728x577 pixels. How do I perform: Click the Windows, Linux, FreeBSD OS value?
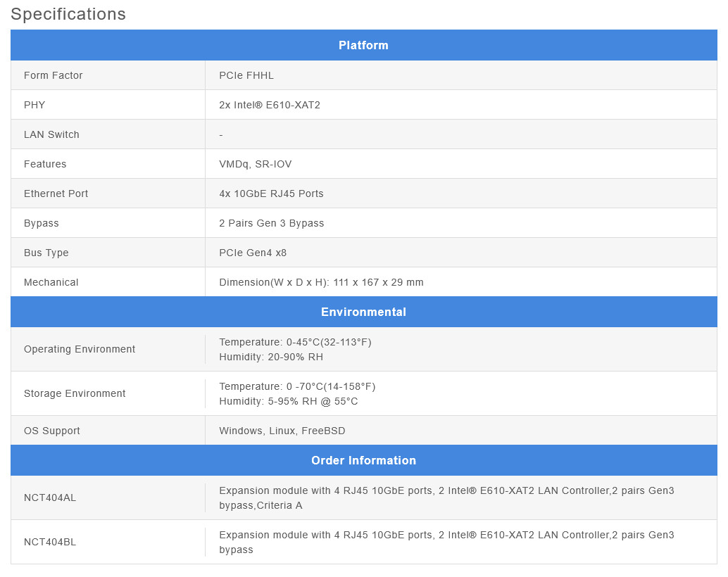tap(282, 431)
